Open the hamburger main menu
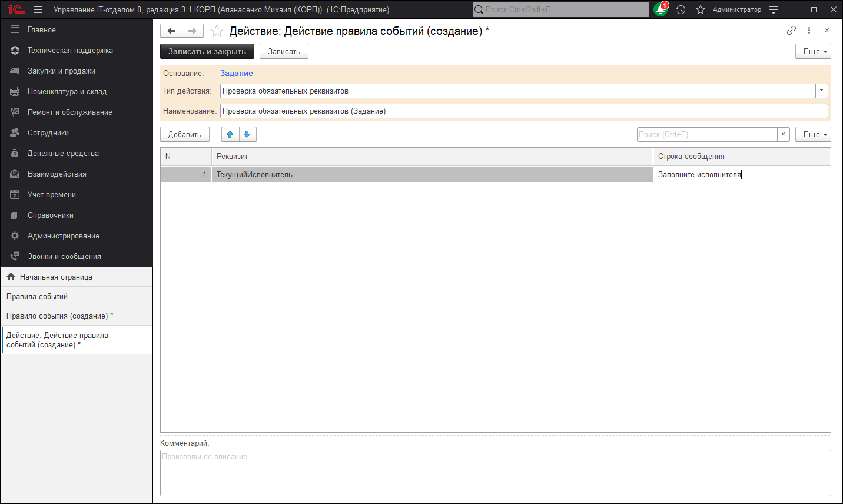 coord(38,9)
